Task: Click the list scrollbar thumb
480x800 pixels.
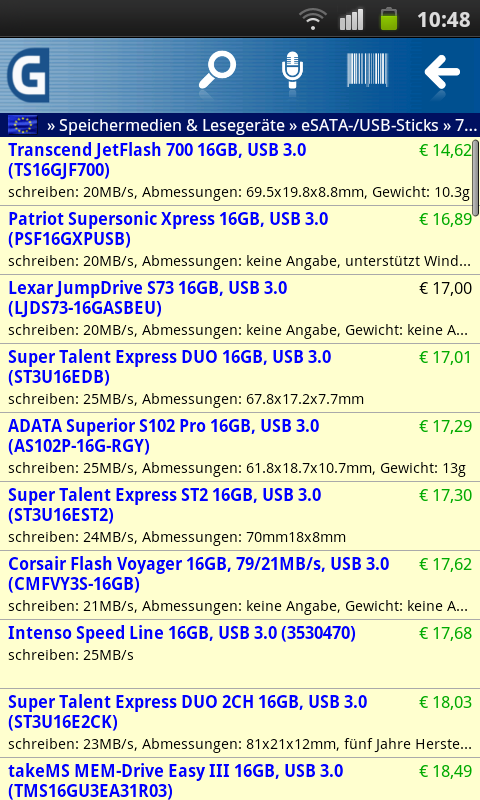Action: (476, 178)
